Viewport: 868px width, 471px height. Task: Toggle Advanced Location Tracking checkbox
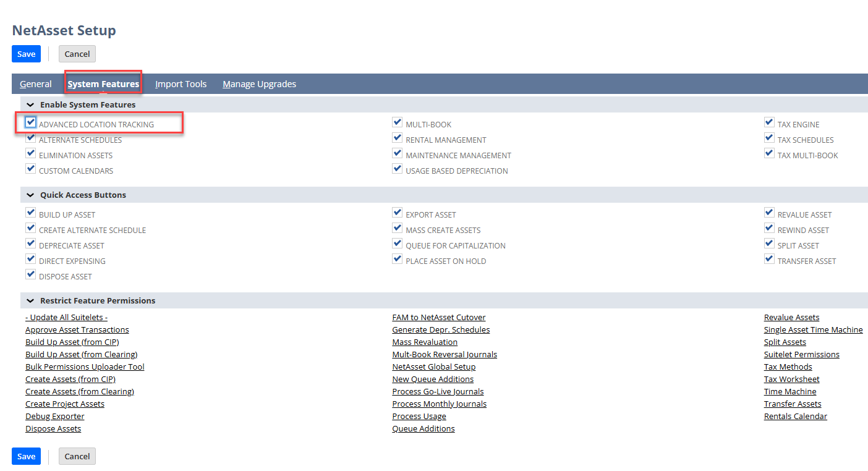pos(30,122)
